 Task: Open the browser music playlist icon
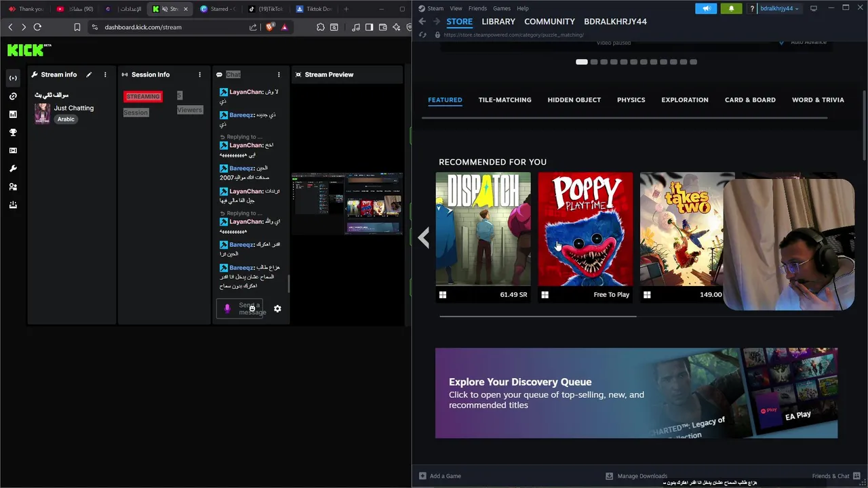pos(356,27)
